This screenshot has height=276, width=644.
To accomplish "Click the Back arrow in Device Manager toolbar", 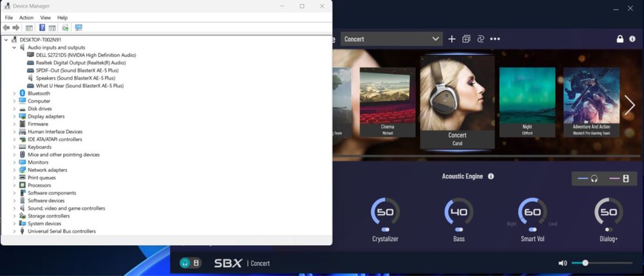I will coord(6,28).
